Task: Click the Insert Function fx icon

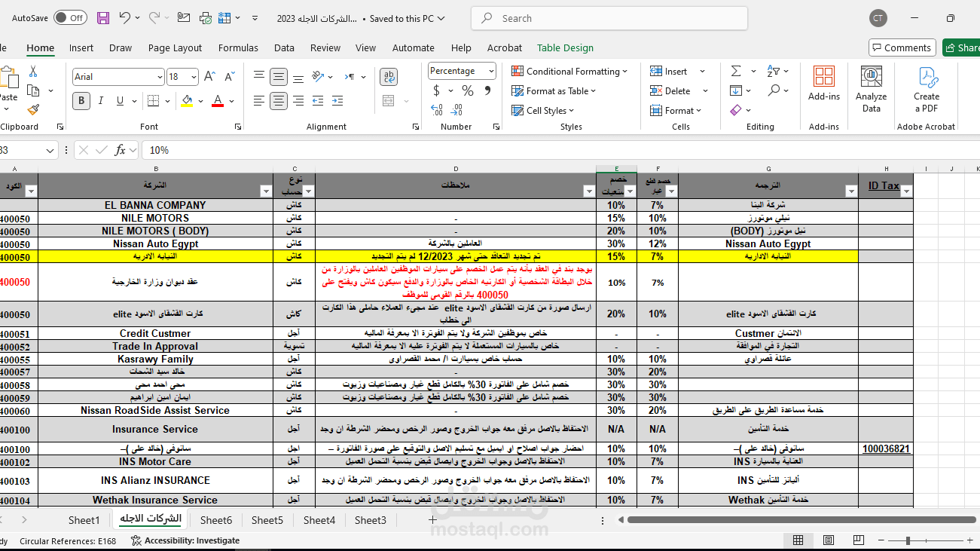Action: pyautogui.click(x=121, y=150)
